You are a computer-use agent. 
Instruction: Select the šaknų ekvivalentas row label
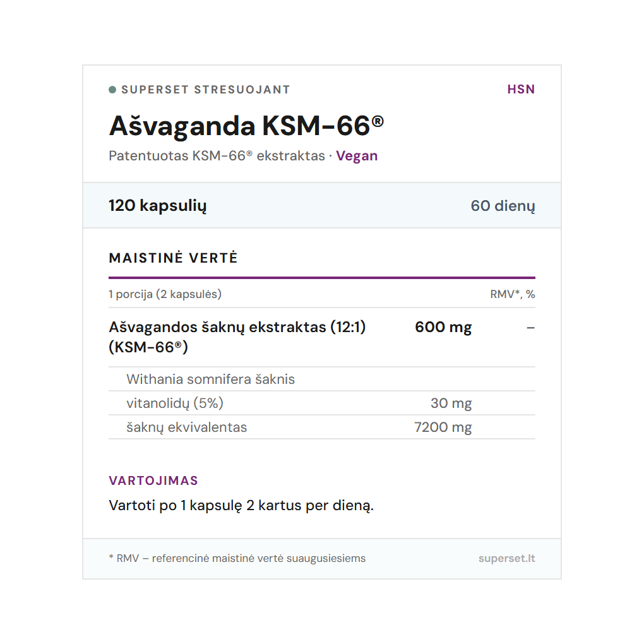[186, 427]
